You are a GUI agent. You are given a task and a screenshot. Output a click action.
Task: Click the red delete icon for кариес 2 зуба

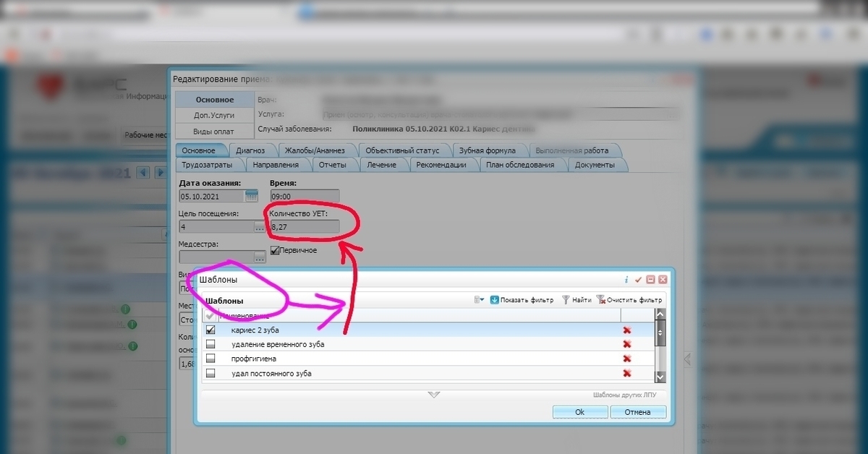(x=626, y=330)
